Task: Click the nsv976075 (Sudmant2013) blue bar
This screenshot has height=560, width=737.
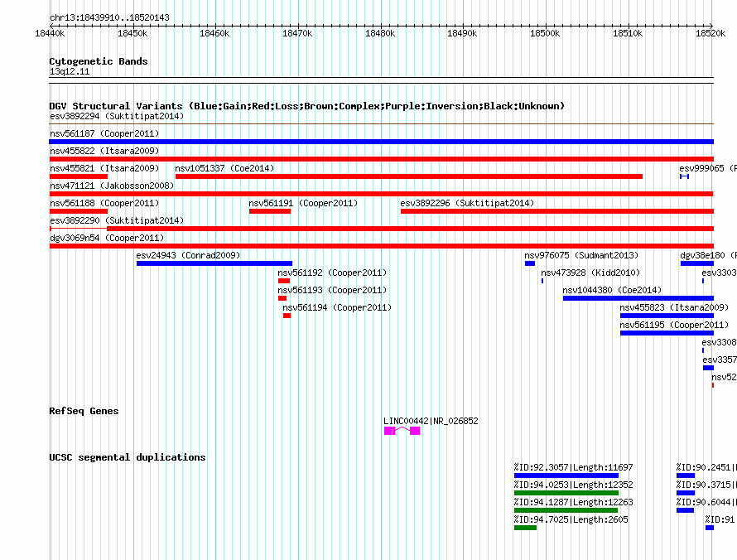Action: pyautogui.click(x=530, y=263)
